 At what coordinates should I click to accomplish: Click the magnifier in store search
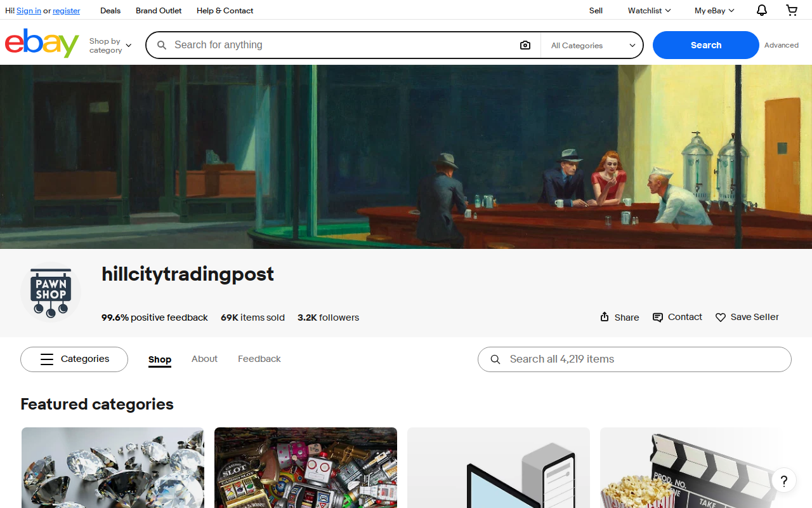495,359
